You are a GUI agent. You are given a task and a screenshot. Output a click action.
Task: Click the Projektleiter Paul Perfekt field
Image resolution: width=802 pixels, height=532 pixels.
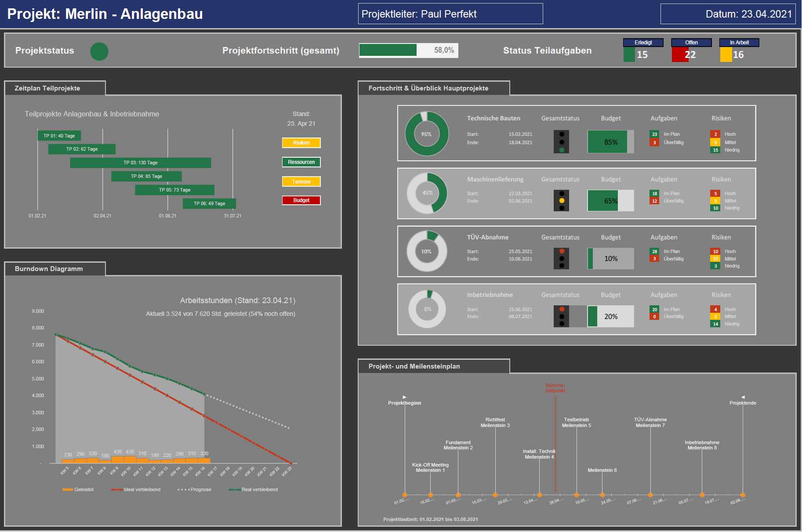pyautogui.click(x=450, y=14)
